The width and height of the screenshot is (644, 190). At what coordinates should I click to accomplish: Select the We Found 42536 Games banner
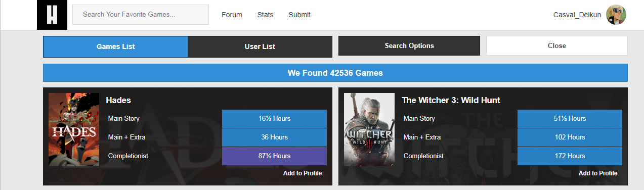click(x=335, y=73)
